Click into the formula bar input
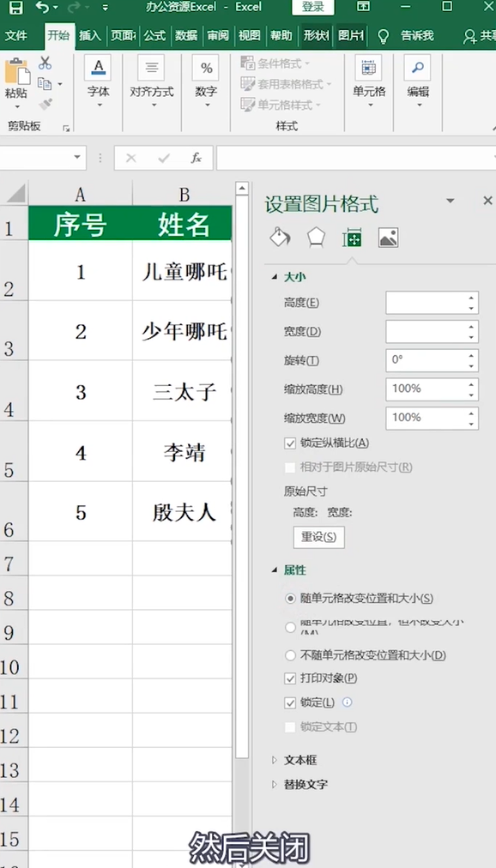The image size is (496, 868). [x=356, y=159]
